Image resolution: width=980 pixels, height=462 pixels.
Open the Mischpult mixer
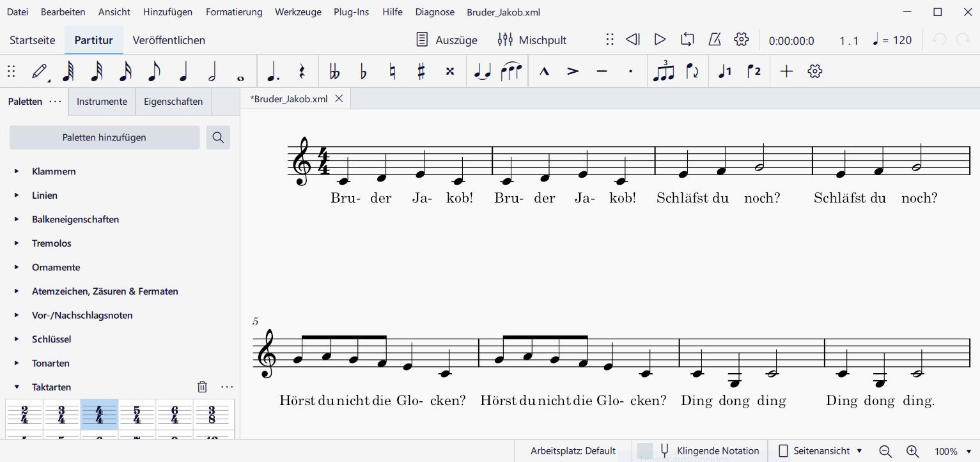(x=532, y=40)
